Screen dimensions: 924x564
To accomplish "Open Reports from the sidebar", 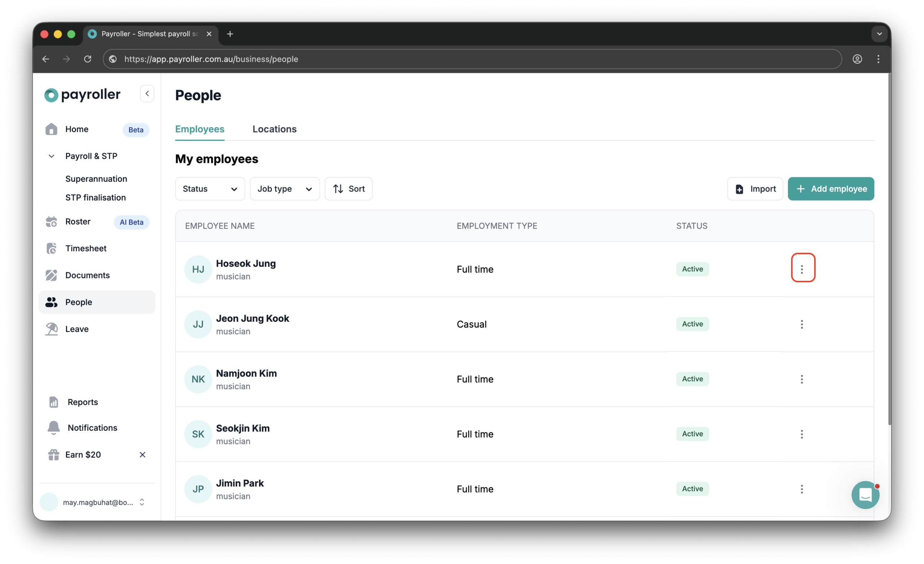I will (82, 402).
